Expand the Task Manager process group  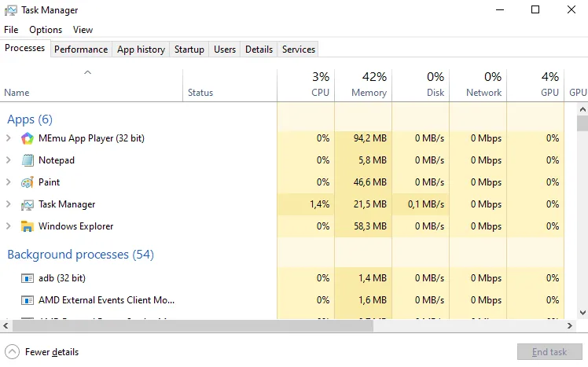pyautogui.click(x=8, y=204)
